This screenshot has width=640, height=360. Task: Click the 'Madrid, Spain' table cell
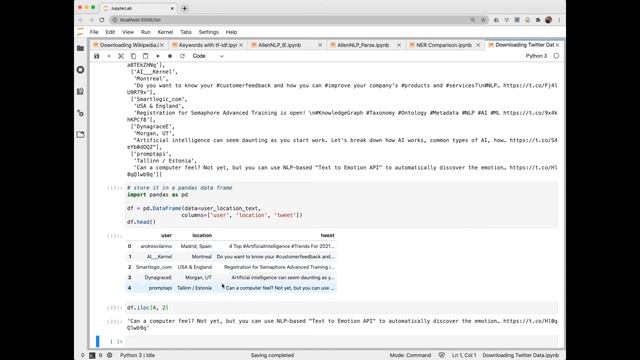click(196, 246)
